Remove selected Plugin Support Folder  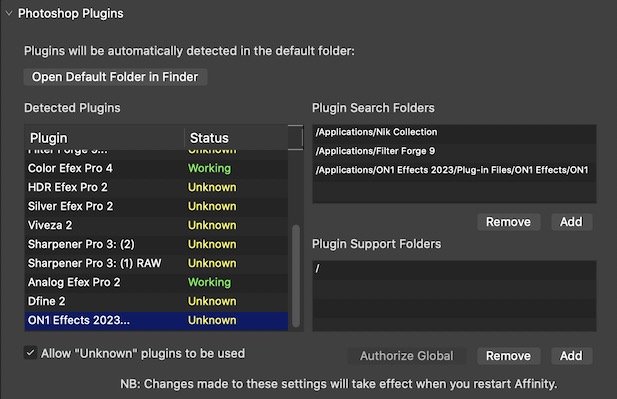click(x=508, y=356)
